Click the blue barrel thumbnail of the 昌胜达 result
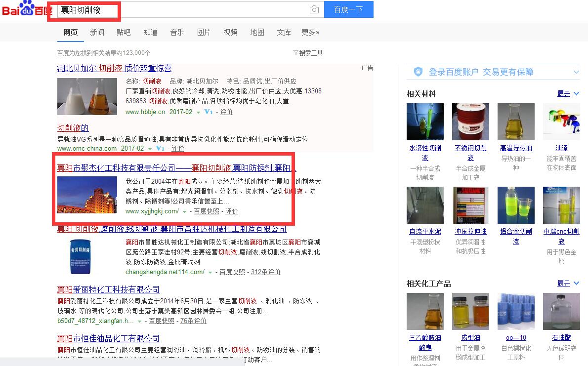 [80, 256]
